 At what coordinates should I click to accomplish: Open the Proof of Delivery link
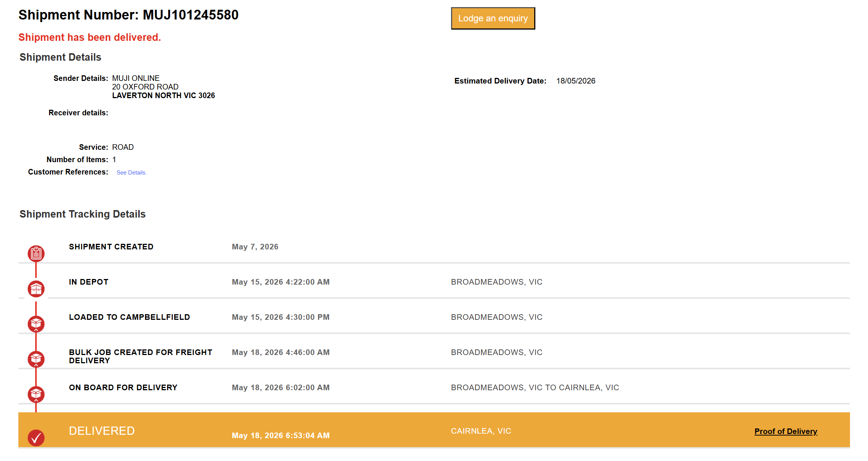[x=786, y=431]
